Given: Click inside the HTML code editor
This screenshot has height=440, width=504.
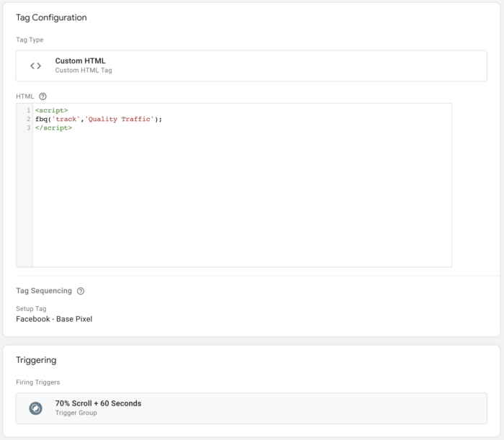Looking at the screenshot, I should (242, 185).
